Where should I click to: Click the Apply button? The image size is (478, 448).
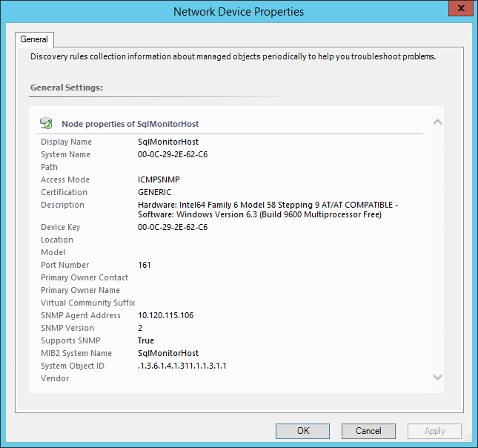tap(434, 431)
